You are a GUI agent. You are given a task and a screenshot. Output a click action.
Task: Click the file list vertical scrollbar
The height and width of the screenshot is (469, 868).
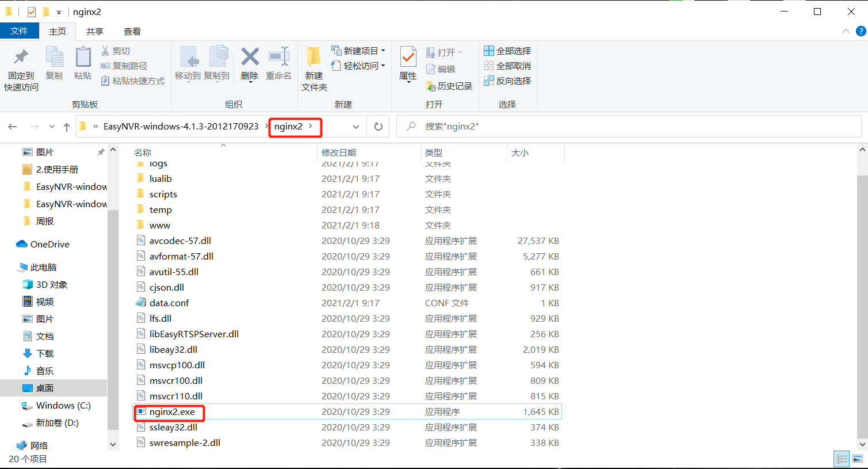[862, 306]
